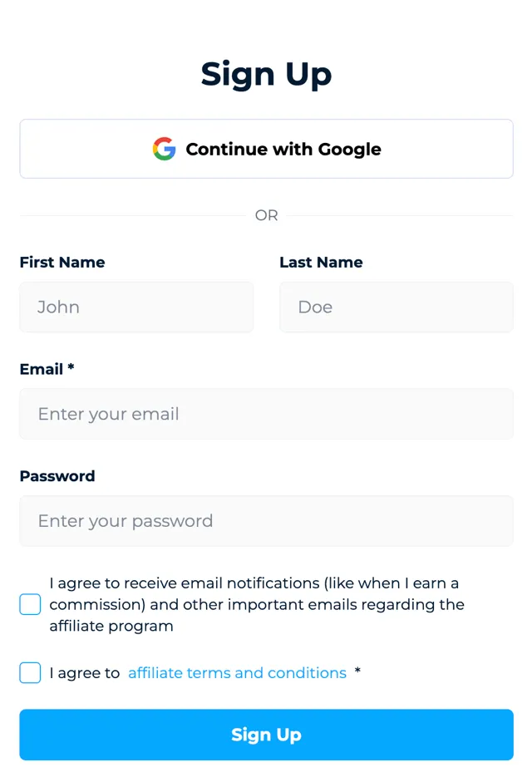
Task: Click the Google logo icon
Action: pyautogui.click(x=164, y=149)
